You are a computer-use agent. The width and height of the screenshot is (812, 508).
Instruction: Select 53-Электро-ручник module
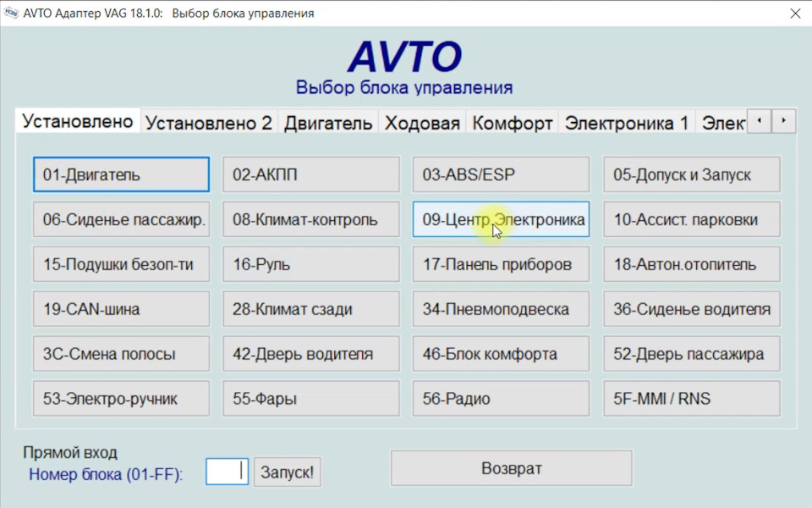coord(121,399)
